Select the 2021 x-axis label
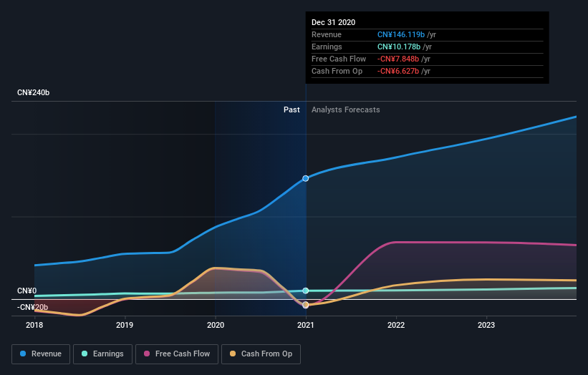 306,325
